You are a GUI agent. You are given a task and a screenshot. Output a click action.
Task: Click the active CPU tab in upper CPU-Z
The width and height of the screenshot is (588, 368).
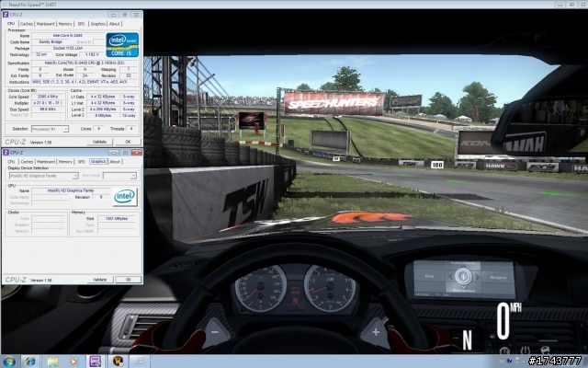[11, 23]
